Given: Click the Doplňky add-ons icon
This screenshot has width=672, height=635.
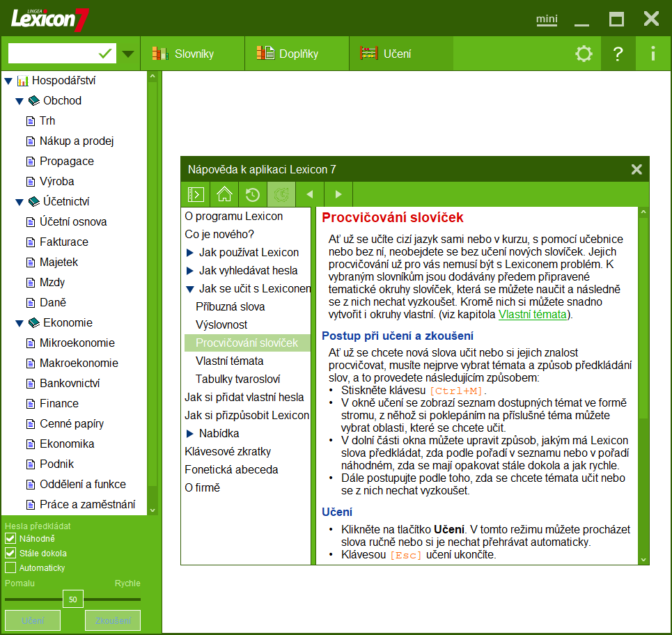Looking at the screenshot, I should click(265, 53).
